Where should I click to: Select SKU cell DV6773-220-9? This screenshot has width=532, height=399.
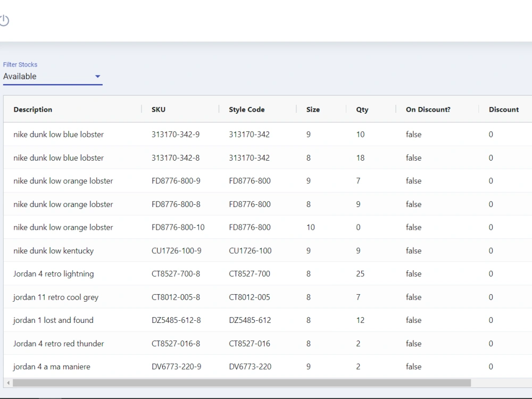(177, 367)
